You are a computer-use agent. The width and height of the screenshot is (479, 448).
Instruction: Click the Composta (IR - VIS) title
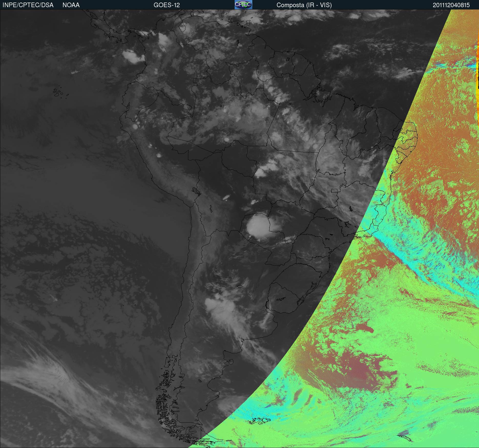(x=304, y=5)
